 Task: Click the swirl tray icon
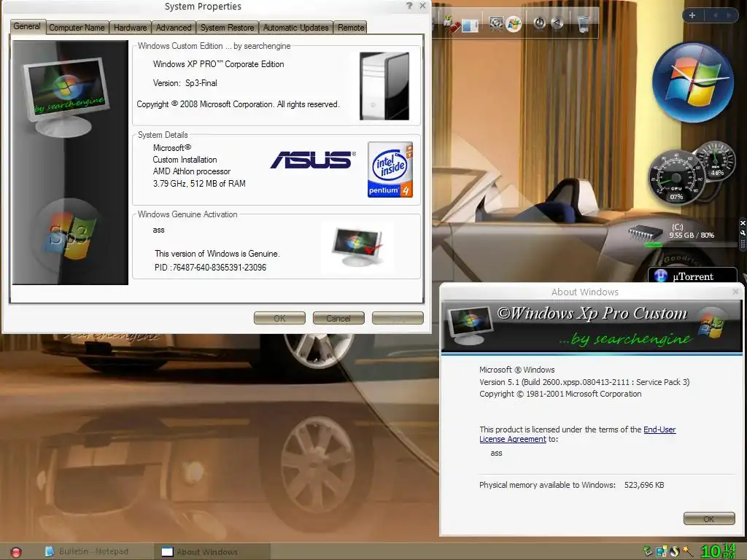pos(674,551)
